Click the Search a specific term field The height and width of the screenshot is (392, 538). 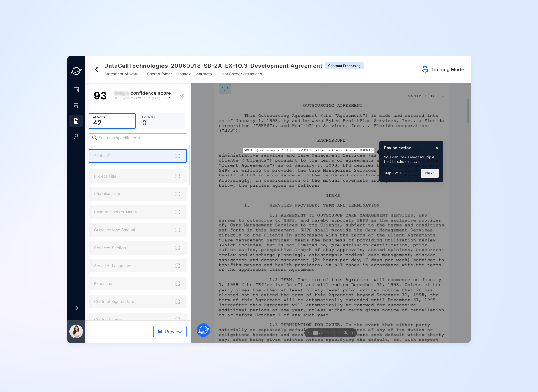click(138, 138)
